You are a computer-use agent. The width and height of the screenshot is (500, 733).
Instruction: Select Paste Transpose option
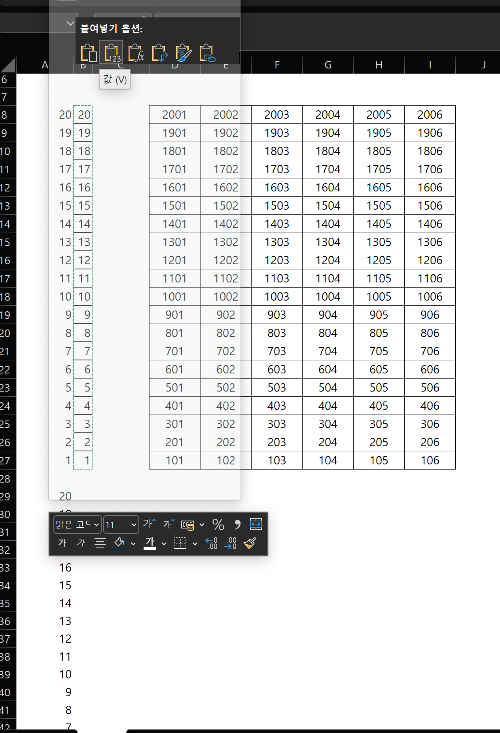[x=159, y=53]
